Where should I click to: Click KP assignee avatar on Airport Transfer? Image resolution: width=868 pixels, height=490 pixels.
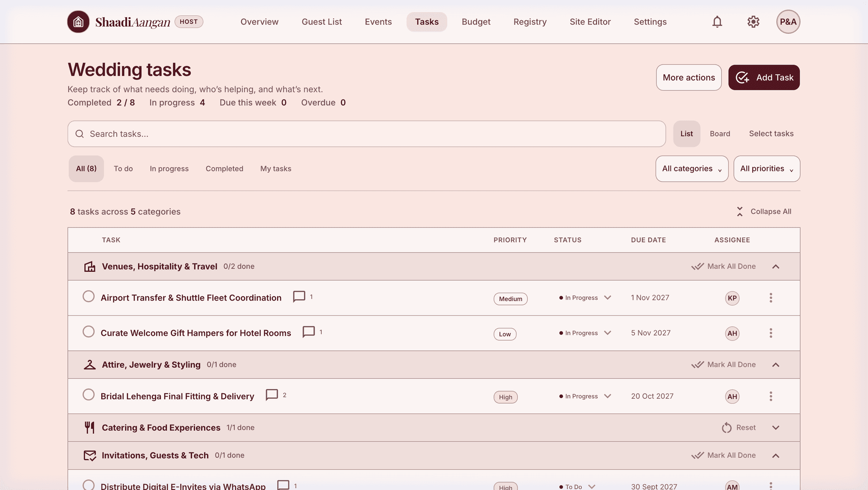pyautogui.click(x=732, y=298)
